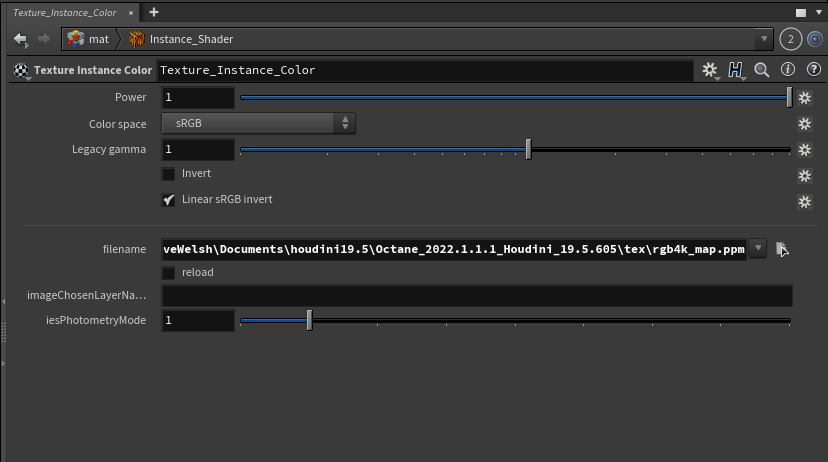
Task: Click the node name field Texture_Instance_Color
Action: coord(426,70)
